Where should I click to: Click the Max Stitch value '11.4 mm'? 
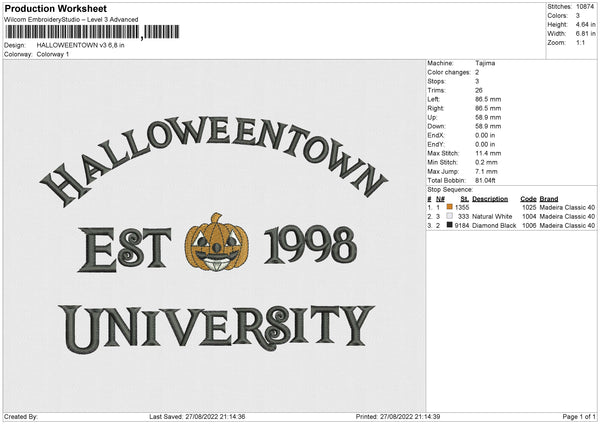tap(488, 153)
